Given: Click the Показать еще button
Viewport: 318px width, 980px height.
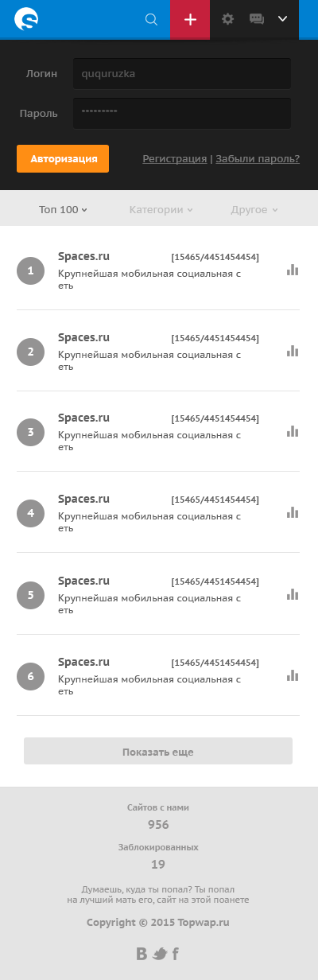Looking at the screenshot, I should pos(158,751).
